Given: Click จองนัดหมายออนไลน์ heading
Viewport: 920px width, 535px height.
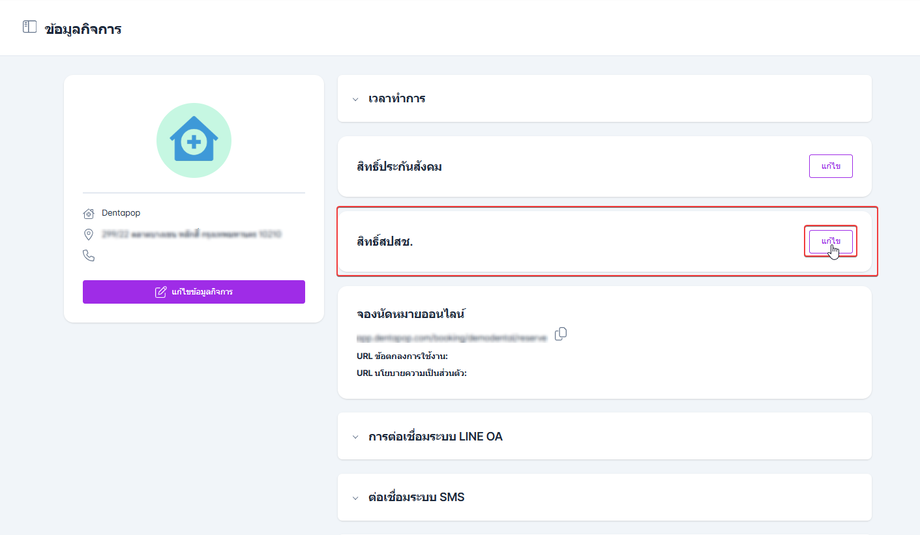Looking at the screenshot, I should 410,314.
